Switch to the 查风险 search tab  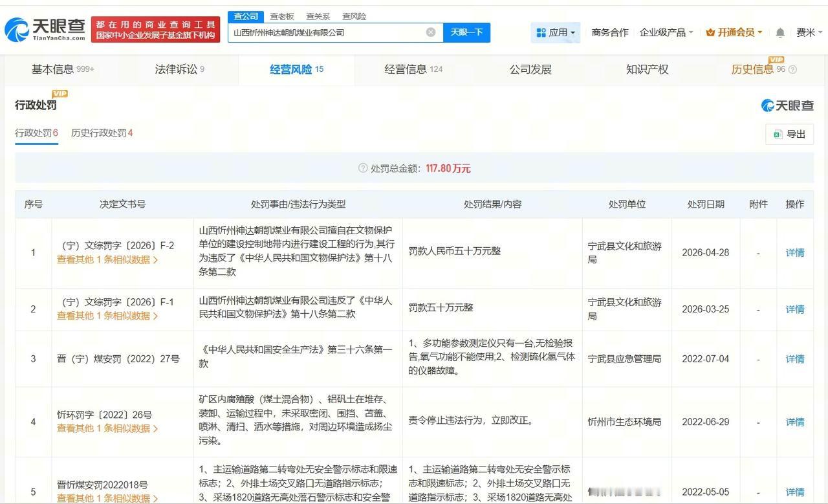pos(354,16)
